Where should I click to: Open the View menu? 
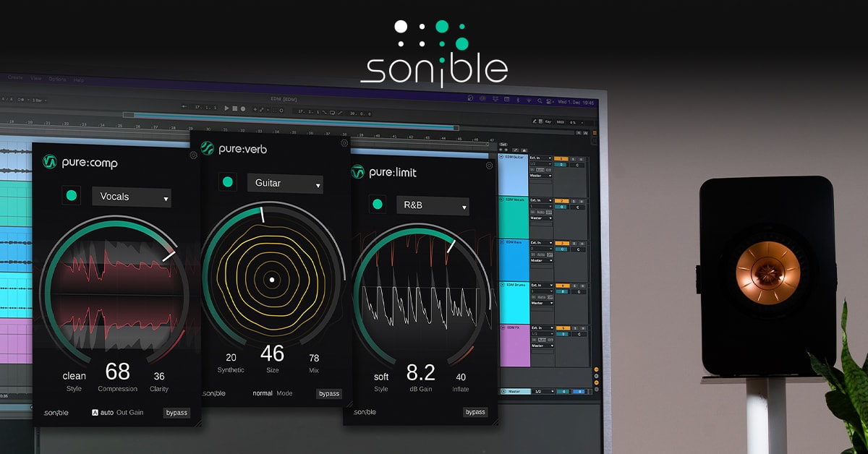coord(35,78)
